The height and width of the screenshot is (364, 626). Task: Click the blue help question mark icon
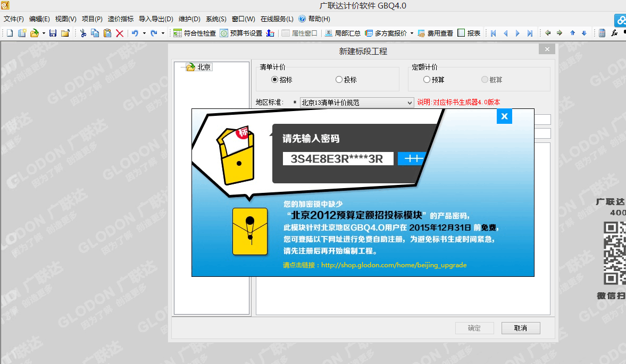pos(302,19)
